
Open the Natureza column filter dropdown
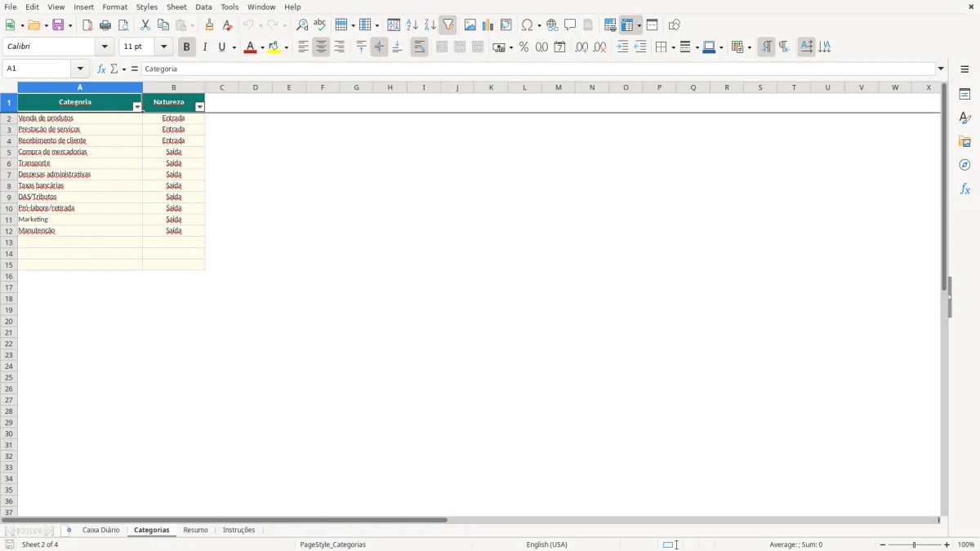pos(199,107)
